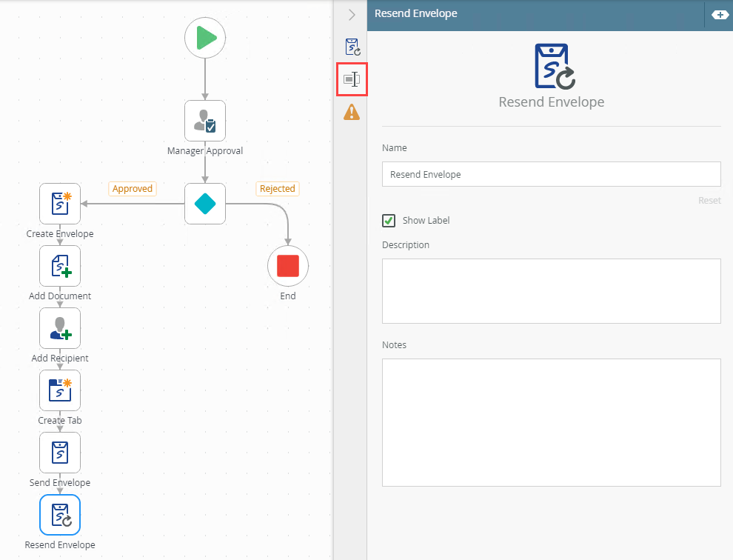Uncheck the Show Label checkbox
Image resolution: width=733 pixels, height=560 pixels.
click(388, 221)
